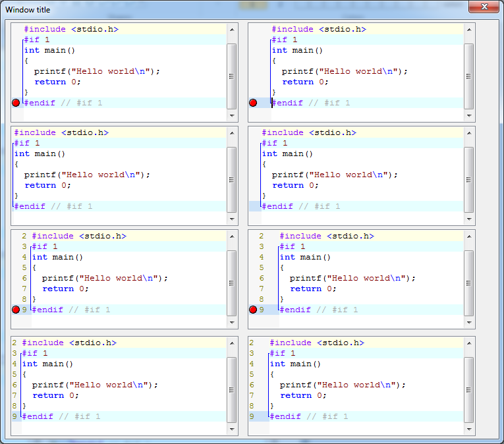This screenshot has height=444, width=504.
Task: Click the "return" keyword in bottom-left editor
Action: pos(48,395)
